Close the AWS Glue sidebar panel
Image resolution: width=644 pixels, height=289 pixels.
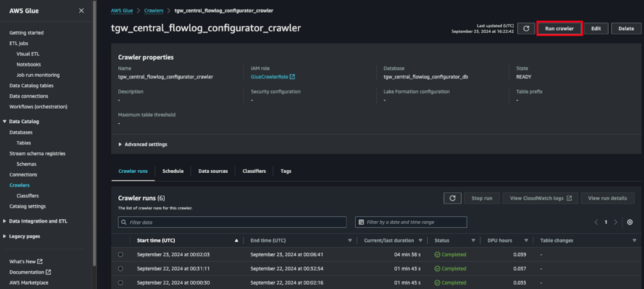point(81,11)
